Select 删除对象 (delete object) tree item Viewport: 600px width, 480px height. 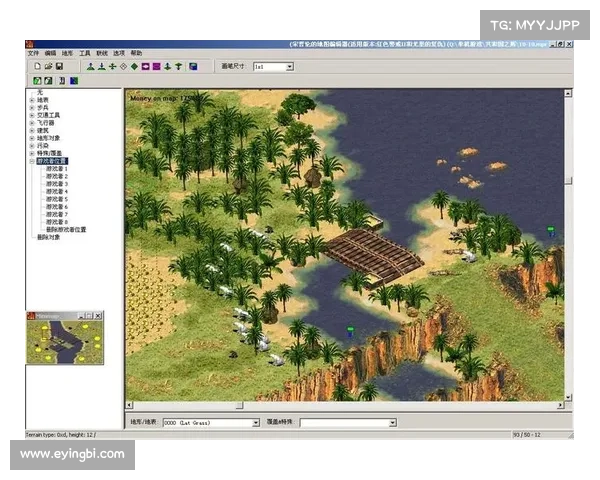pos(48,237)
